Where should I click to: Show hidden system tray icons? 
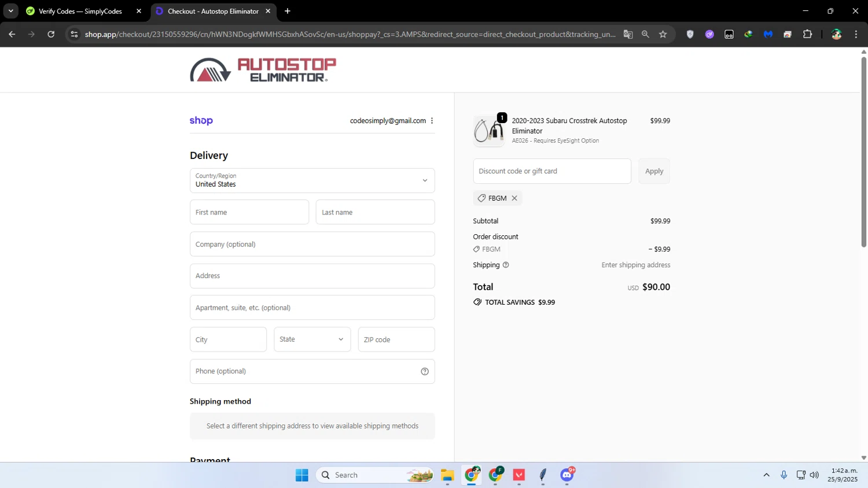click(766, 475)
